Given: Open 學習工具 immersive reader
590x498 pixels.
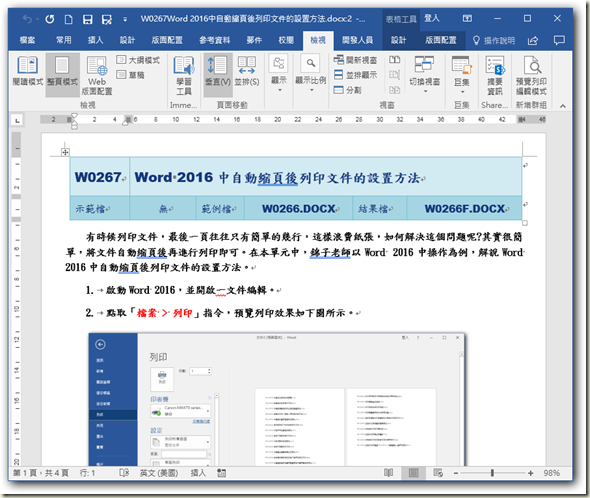Looking at the screenshot, I should (x=184, y=75).
